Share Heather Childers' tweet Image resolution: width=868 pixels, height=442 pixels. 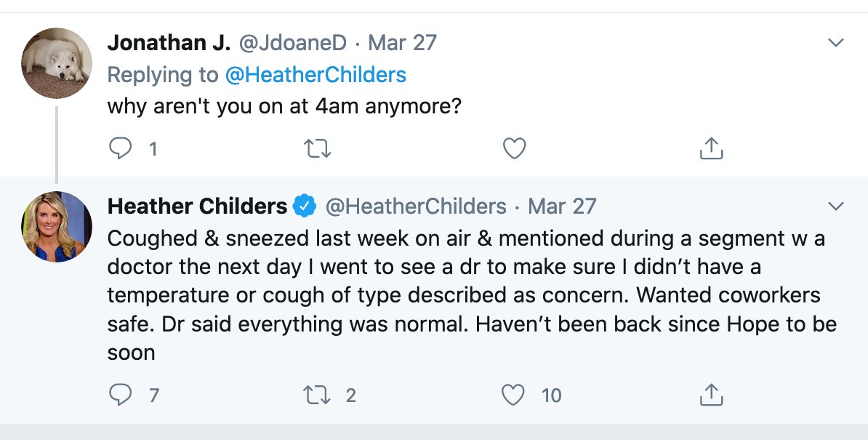coord(712,394)
